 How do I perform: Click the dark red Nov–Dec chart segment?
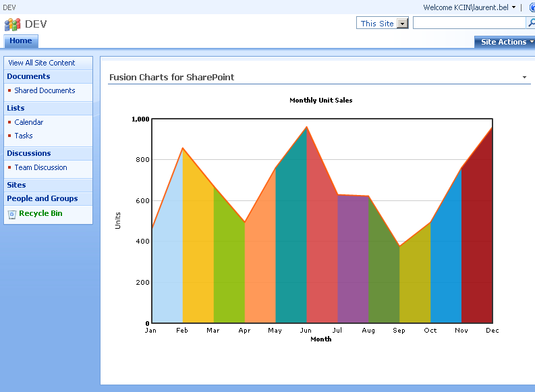point(477,239)
